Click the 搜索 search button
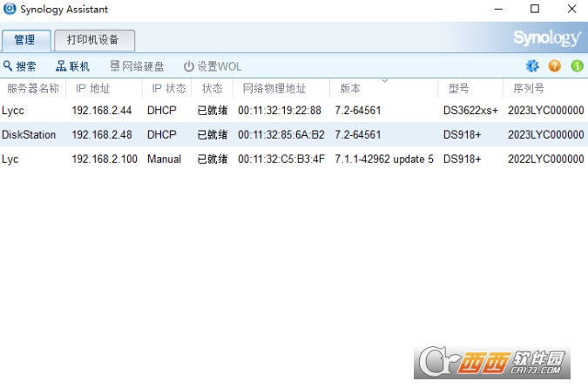Image resolution: width=588 pixels, height=388 pixels. click(20, 66)
